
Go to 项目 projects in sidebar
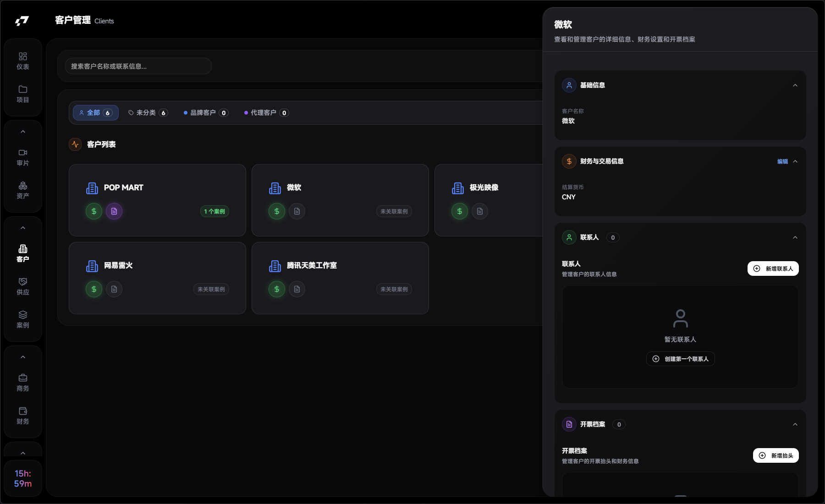pyautogui.click(x=23, y=94)
